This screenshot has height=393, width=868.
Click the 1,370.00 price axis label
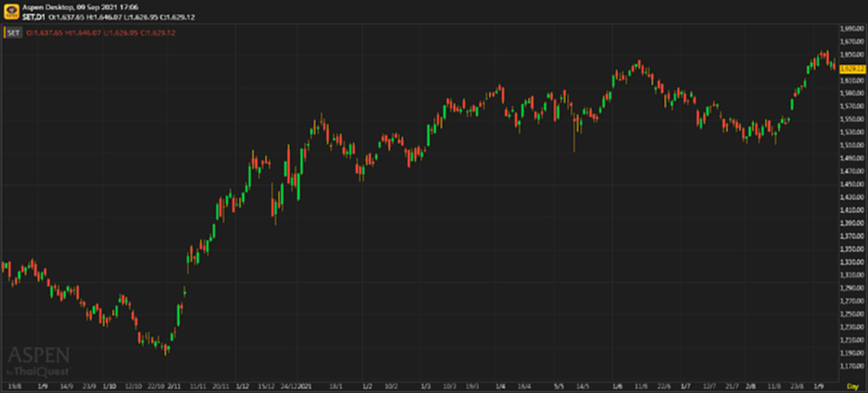click(x=853, y=236)
